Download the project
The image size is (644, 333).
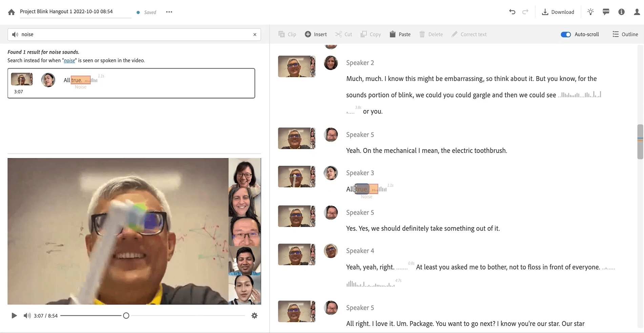558,12
